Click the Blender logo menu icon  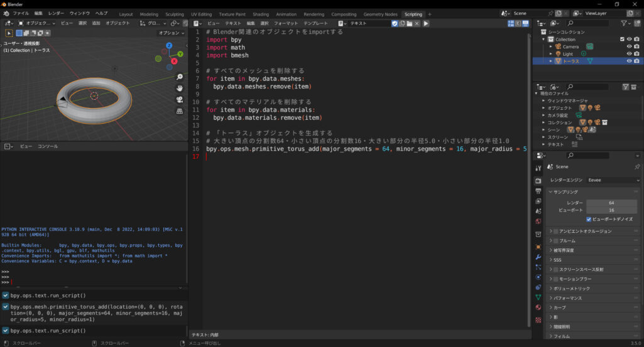pyautogui.click(x=6, y=14)
